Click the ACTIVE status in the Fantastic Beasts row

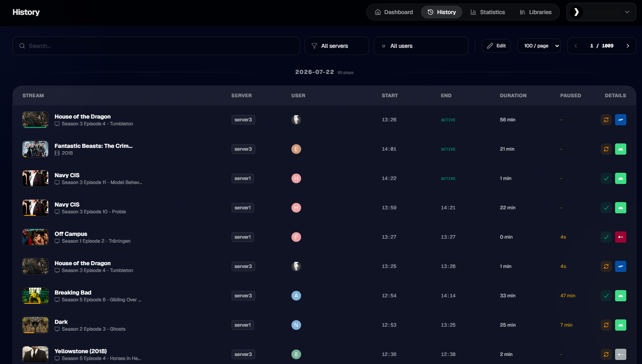(448, 149)
